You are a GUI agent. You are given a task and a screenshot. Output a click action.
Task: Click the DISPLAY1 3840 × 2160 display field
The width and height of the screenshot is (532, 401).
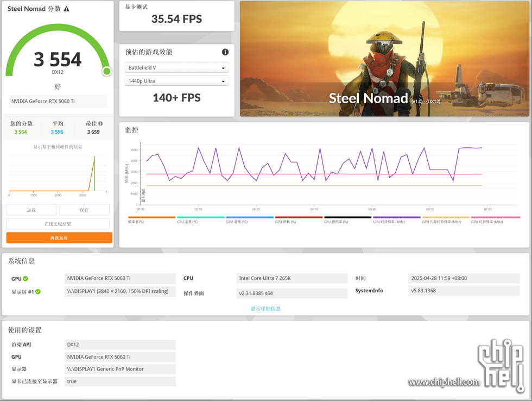click(x=120, y=292)
